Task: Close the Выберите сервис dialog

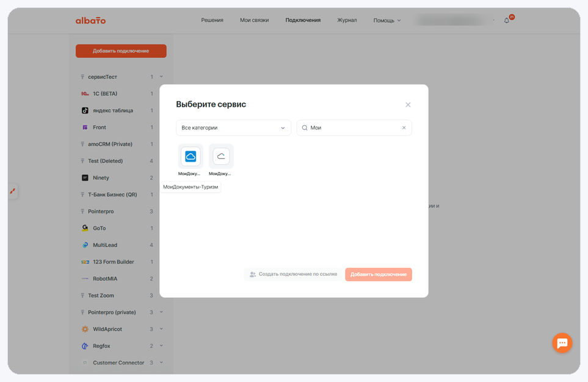Action: pyautogui.click(x=408, y=104)
